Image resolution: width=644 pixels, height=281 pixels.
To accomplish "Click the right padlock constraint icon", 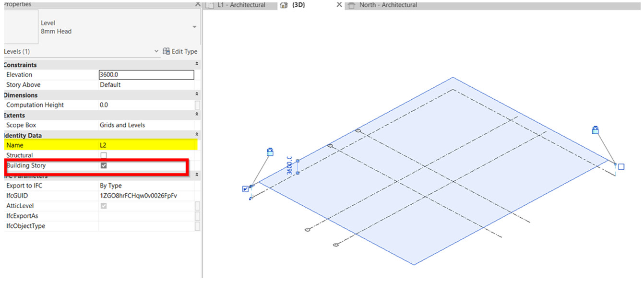I will coord(596,130).
